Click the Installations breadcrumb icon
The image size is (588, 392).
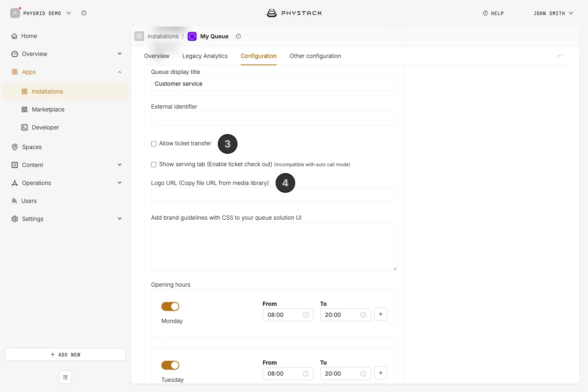(x=139, y=36)
